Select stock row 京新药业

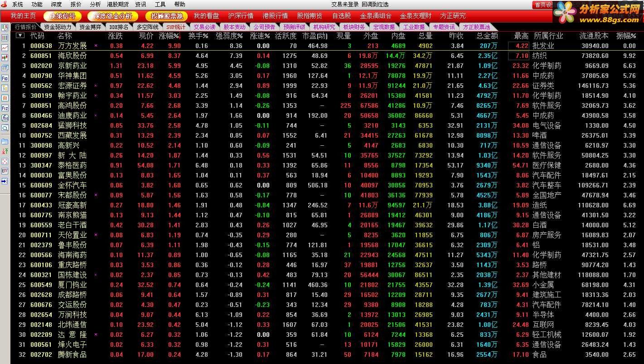327,66
